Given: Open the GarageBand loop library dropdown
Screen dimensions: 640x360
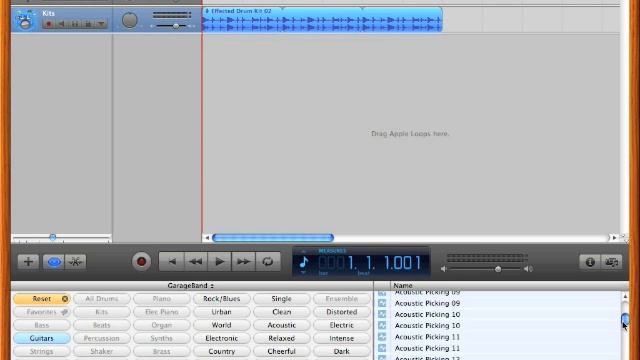Looking at the screenshot, I should (x=191, y=286).
